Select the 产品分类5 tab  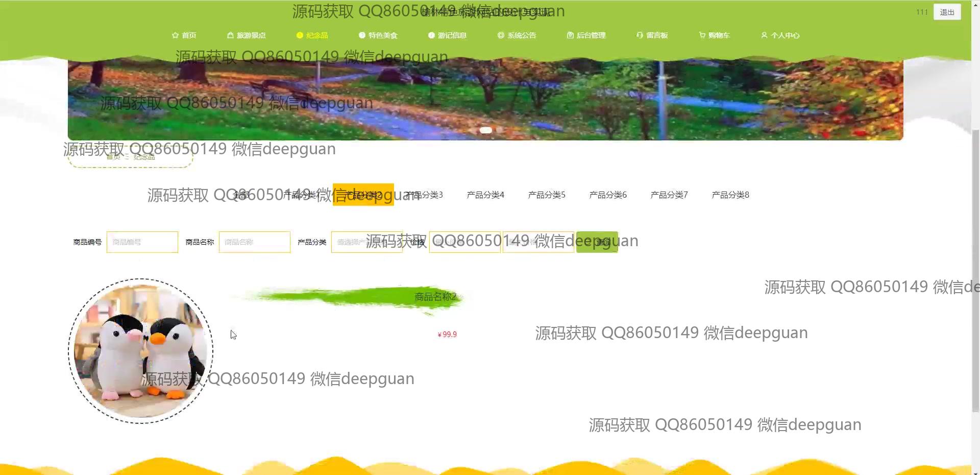547,195
